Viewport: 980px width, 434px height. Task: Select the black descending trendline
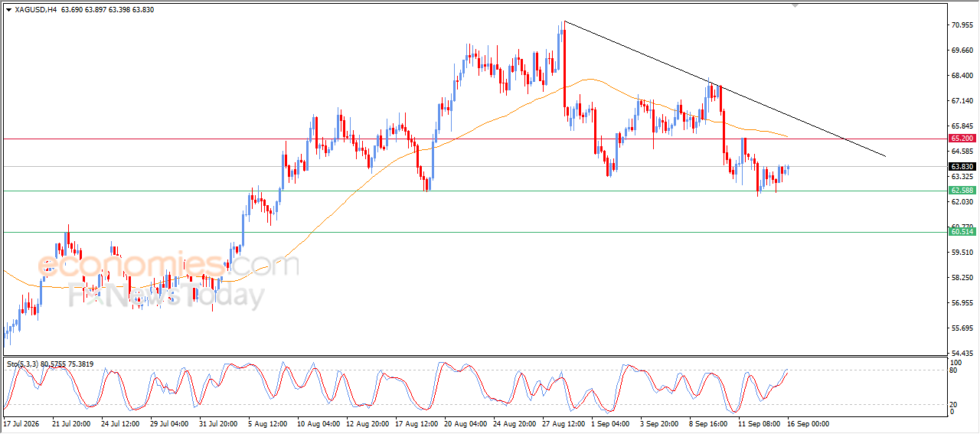point(724,89)
